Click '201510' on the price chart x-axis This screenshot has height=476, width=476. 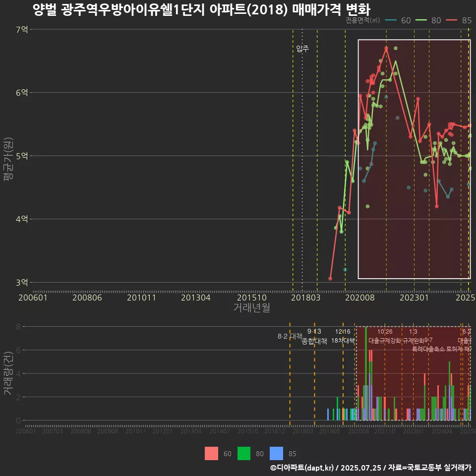coord(252,297)
